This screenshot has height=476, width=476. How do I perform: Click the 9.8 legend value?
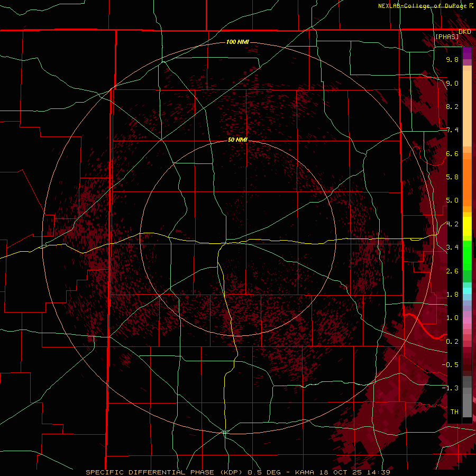[452, 59]
